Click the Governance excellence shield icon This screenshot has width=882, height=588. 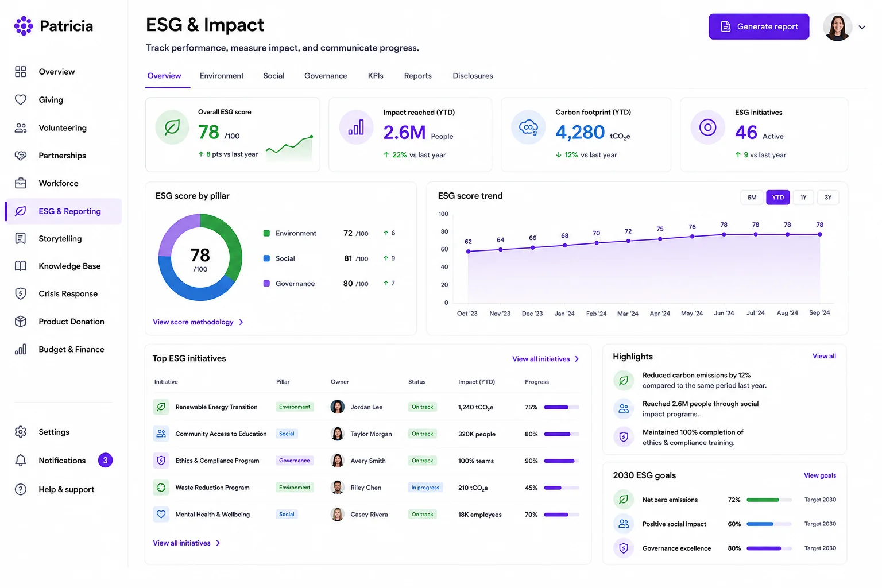624,548
